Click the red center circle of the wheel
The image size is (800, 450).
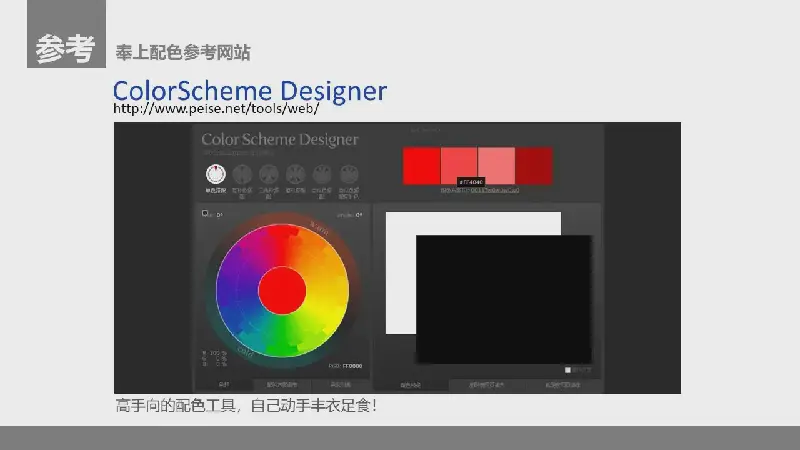(282, 290)
